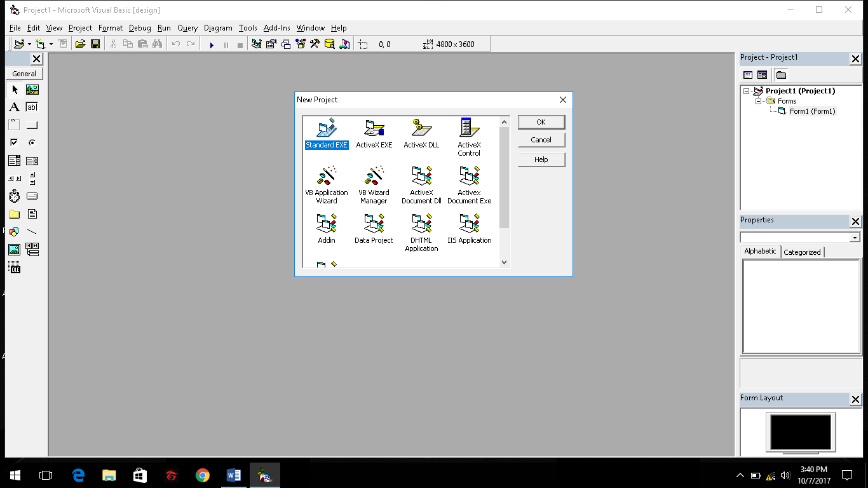Select the TextBox control in the toolbox
Image resolution: width=868 pixels, height=488 pixels.
tap(32, 107)
